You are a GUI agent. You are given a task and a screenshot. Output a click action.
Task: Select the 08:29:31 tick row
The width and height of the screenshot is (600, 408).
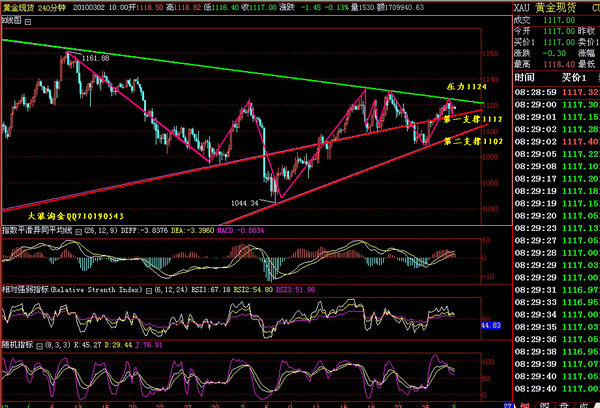point(557,290)
